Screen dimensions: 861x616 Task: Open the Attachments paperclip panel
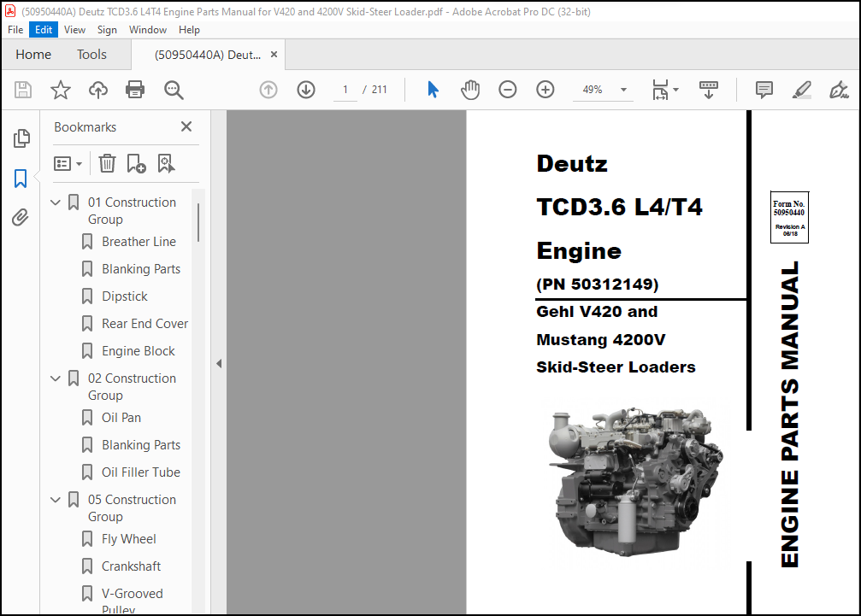pyautogui.click(x=21, y=218)
